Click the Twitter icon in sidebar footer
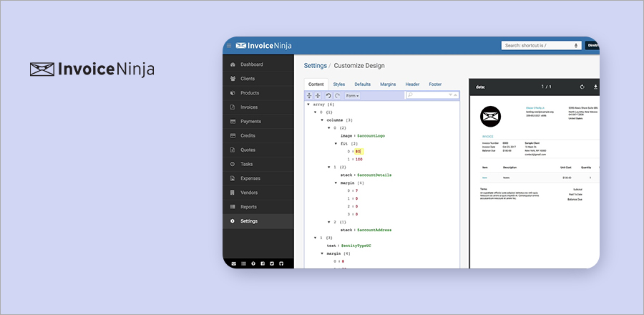Viewport: 644px width, 315px height. 272,263
